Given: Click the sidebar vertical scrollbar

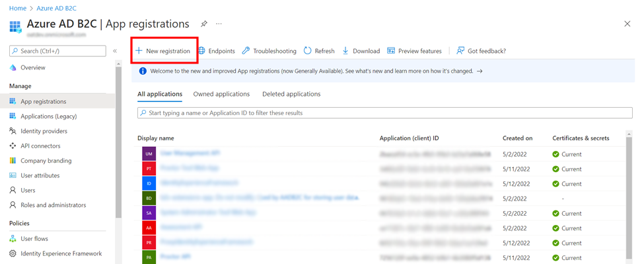Looking at the screenshot, I should click(x=119, y=142).
